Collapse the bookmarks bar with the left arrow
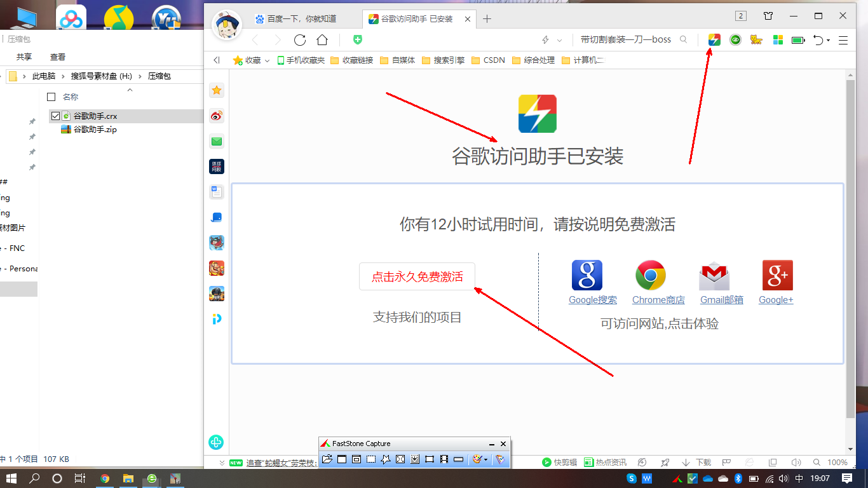 coord(216,60)
